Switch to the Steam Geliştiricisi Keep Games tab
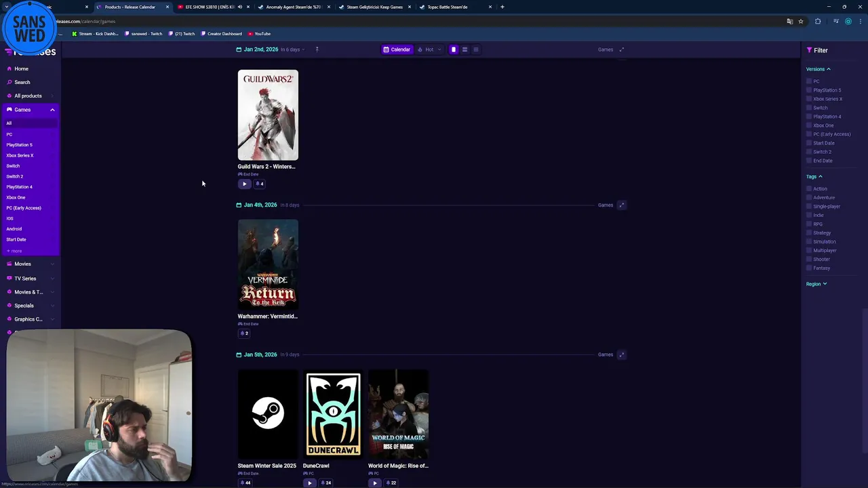The height and width of the screenshot is (488, 868). [x=374, y=7]
